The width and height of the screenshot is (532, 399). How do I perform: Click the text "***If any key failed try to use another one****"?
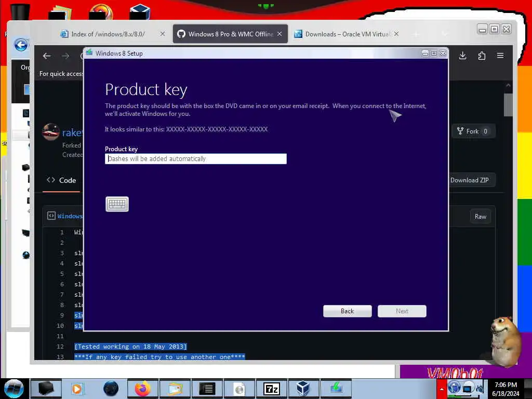tap(159, 357)
